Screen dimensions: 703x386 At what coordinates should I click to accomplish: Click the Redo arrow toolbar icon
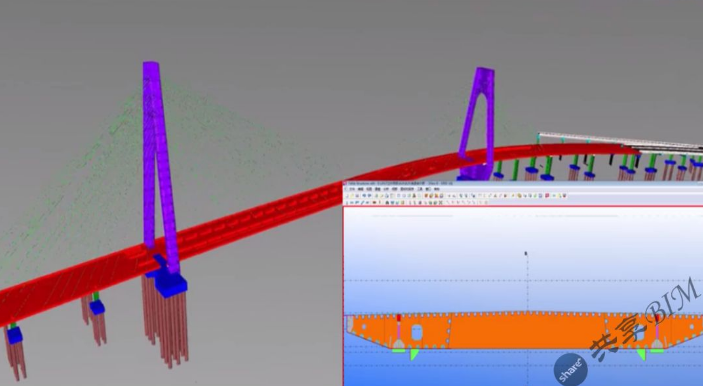[369, 195]
